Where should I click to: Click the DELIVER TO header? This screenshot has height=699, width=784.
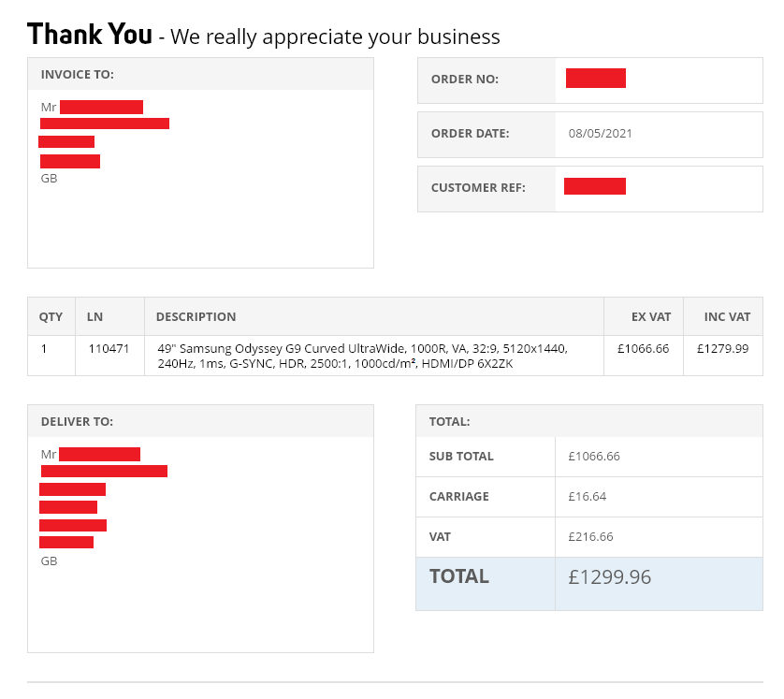(77, 422)
